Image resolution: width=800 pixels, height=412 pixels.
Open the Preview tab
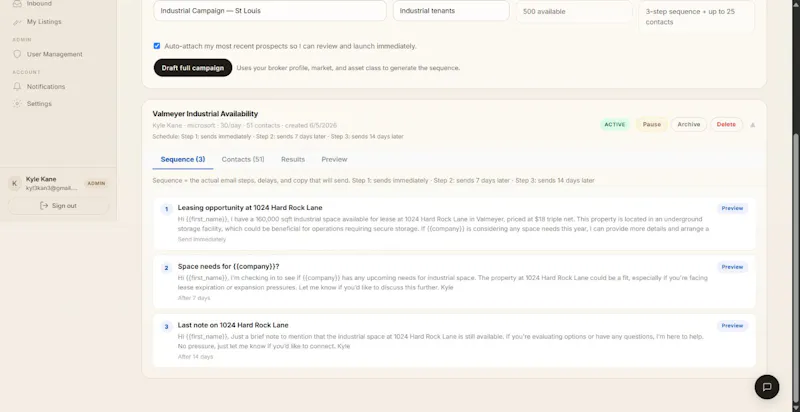pyautogui.click(x=334, y=160)
